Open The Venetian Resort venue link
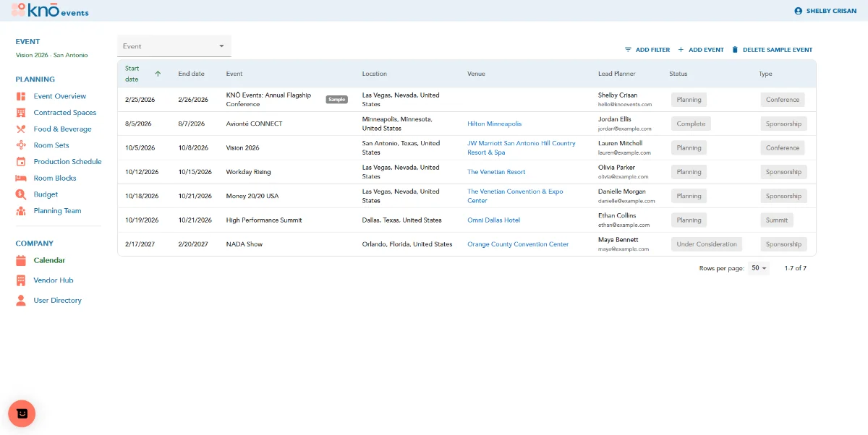 pos(496,172)
